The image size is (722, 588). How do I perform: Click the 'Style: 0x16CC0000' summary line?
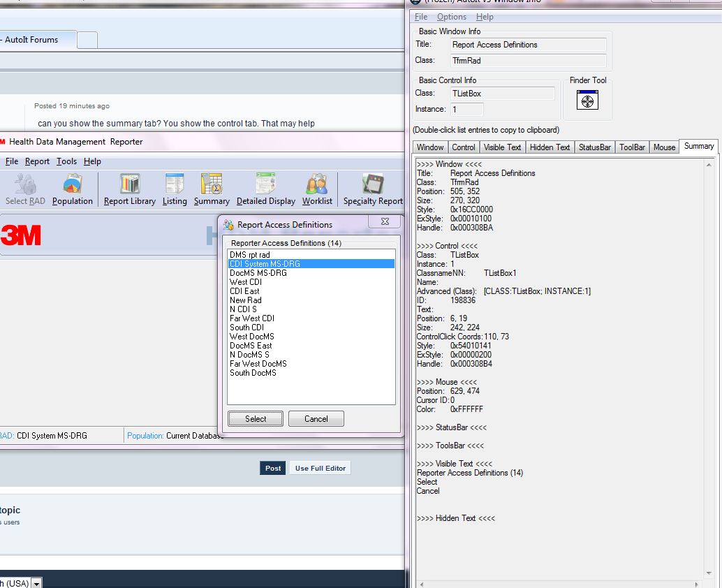455,210
